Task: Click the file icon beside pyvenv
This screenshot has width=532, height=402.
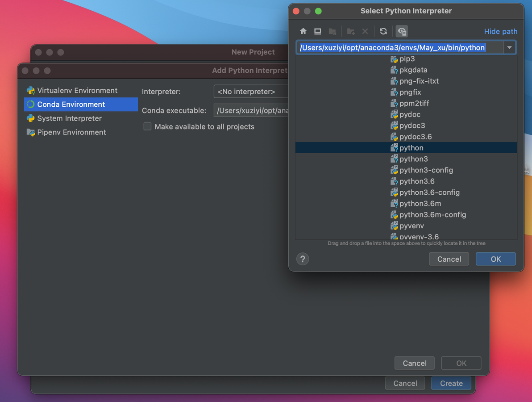Action: [394, 226]
